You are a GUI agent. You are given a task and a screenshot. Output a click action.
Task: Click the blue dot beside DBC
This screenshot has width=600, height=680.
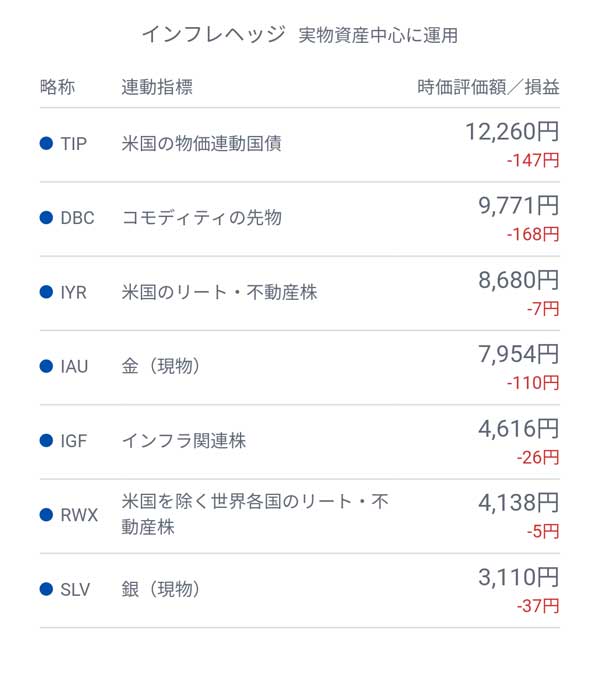click(x=46, y=218)
